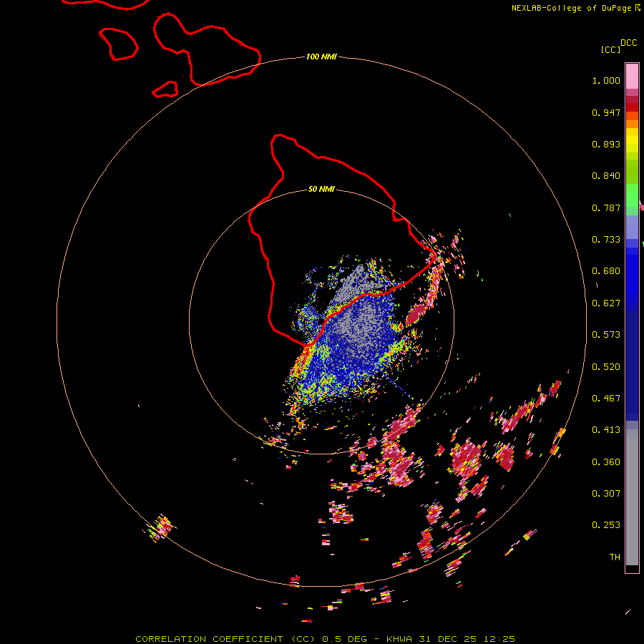Viewport: 644px width, 644px height.
Task: Select the 0.947 color scale value
Action: pos(606,112)
